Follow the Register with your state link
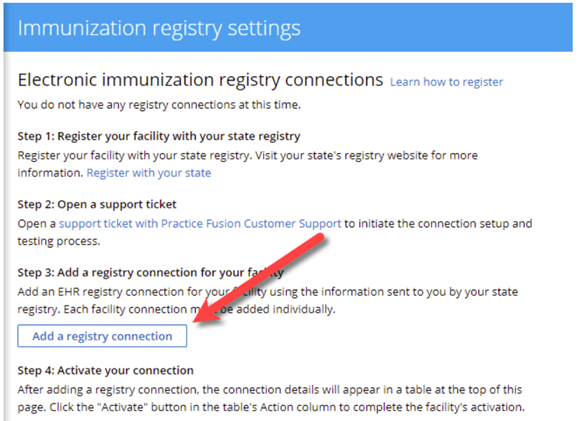Image resolution: width=579 pixels, height=421 pixels. coord(149,173)
